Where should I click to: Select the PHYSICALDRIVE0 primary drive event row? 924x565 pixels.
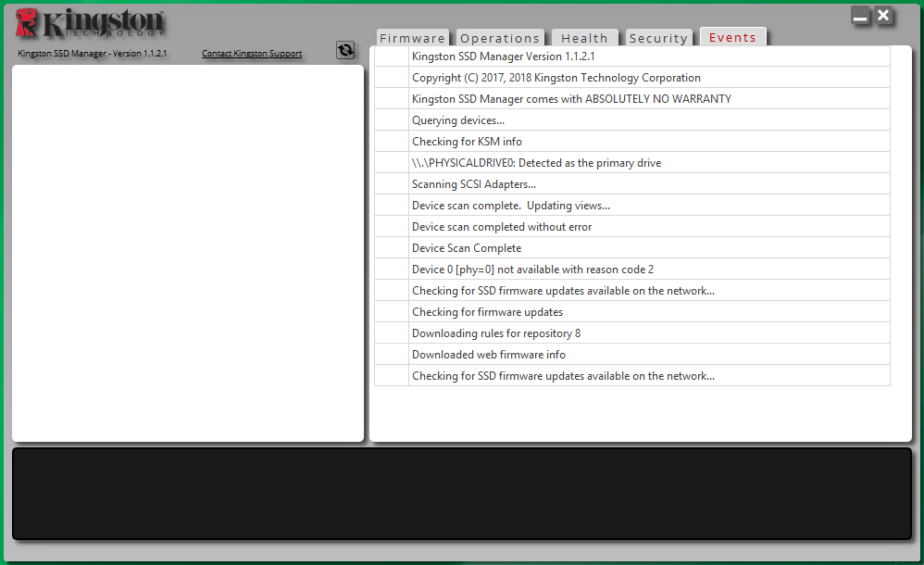(631, 162)
